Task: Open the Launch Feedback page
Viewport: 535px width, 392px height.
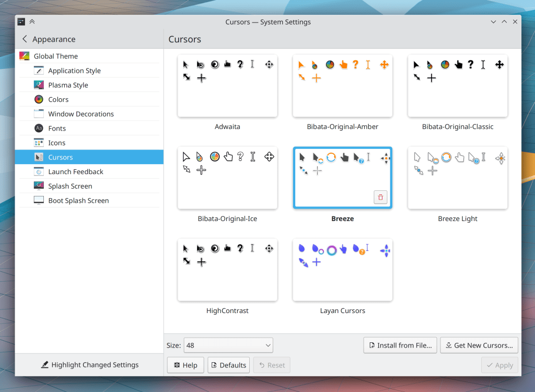Action: tap(76, 171)
